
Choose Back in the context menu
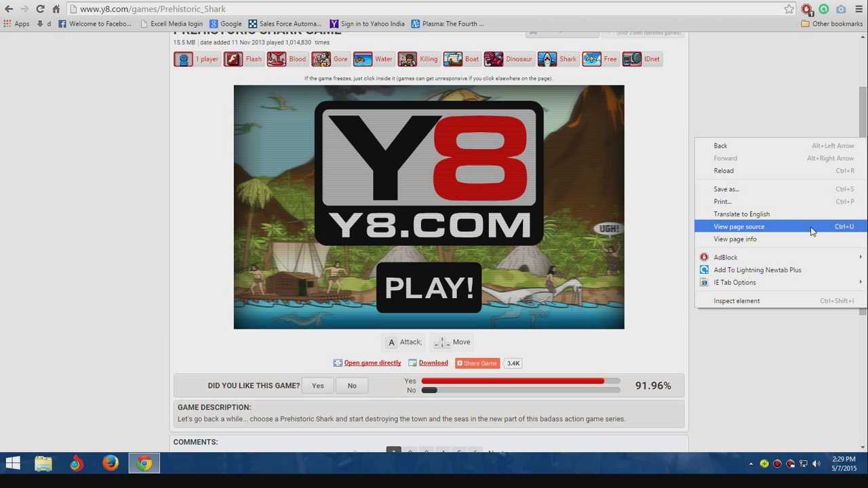781,146
